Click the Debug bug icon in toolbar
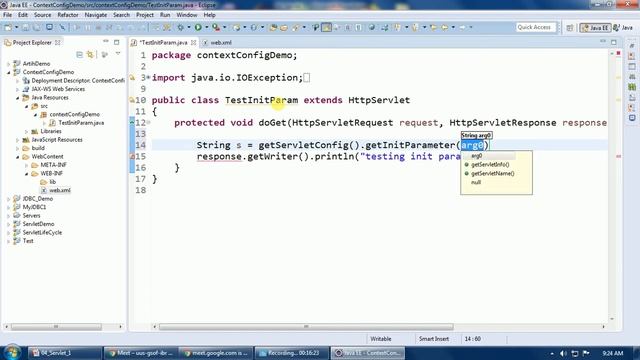Image resolution: width=640 pixels, height=360 pixels. (180, 27)
